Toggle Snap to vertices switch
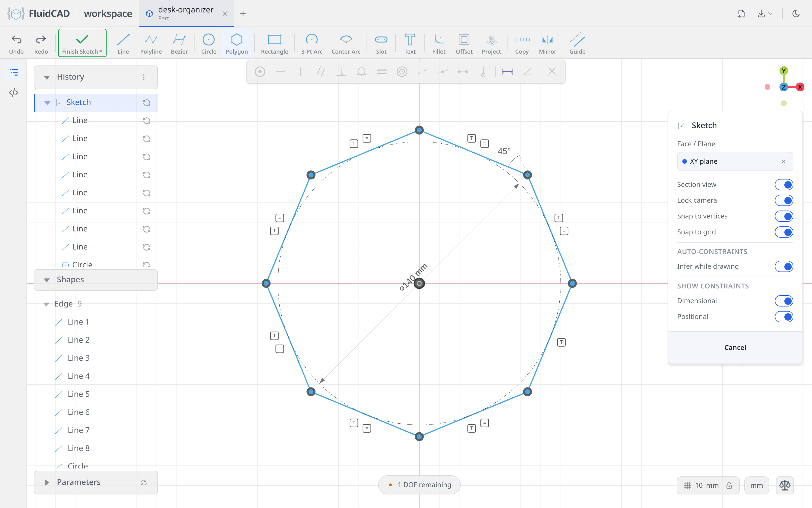The height and width of the screenshot is (508, 812). coord(784,216)
